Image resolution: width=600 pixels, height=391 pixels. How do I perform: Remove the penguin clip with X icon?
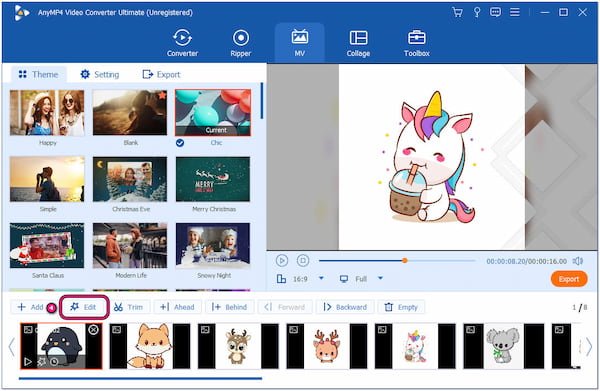(93, 329)
